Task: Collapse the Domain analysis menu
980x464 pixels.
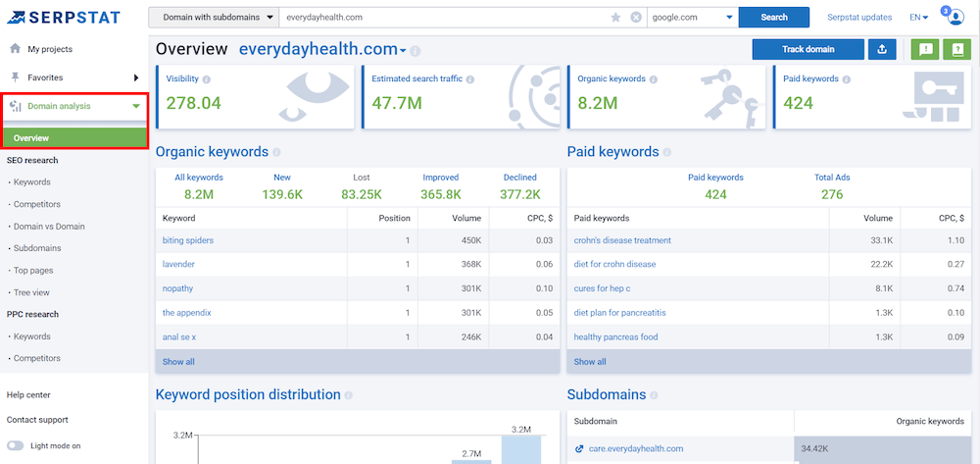Action: click(x=74, y=105)
